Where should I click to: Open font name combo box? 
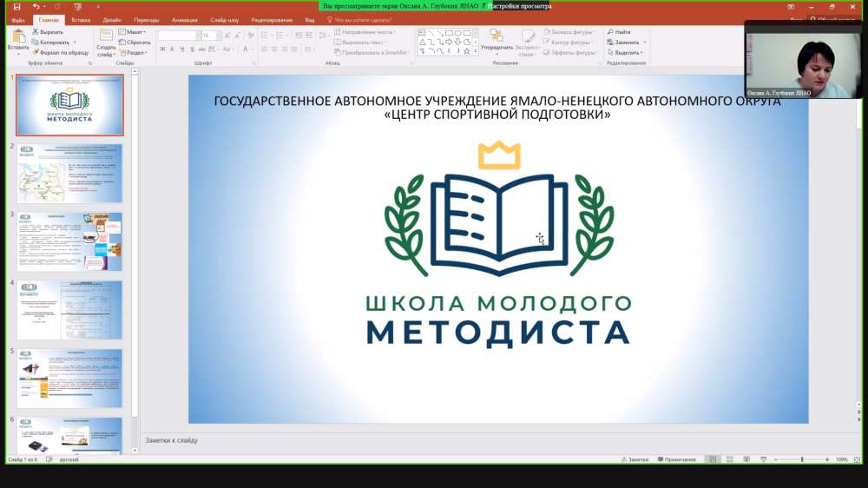click(x=180, y=36)
